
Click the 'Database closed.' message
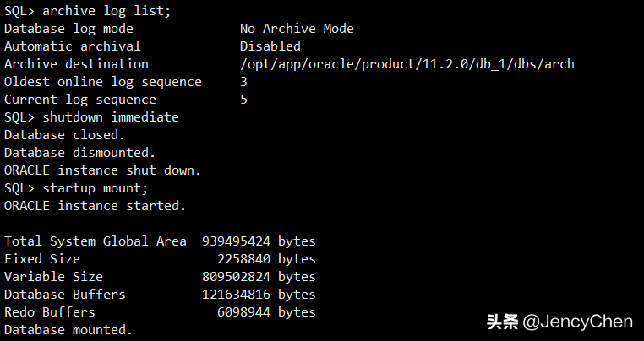(x=65, y=135)
